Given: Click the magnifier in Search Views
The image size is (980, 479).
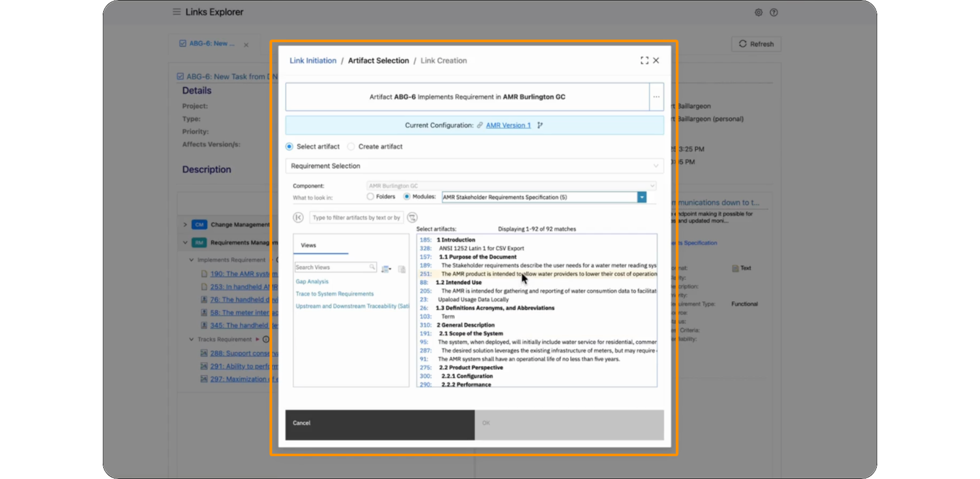Looking at the screenshot, I should point(372,267).
